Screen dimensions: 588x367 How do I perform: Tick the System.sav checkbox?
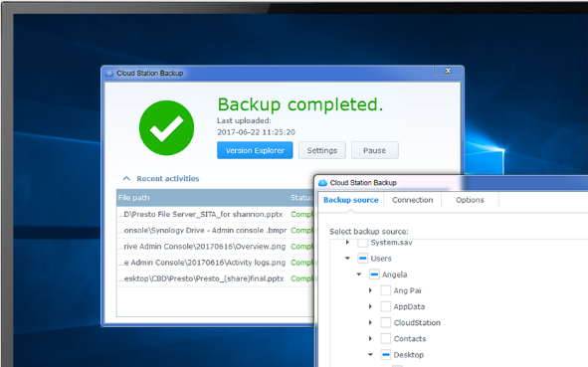[362, 243]
